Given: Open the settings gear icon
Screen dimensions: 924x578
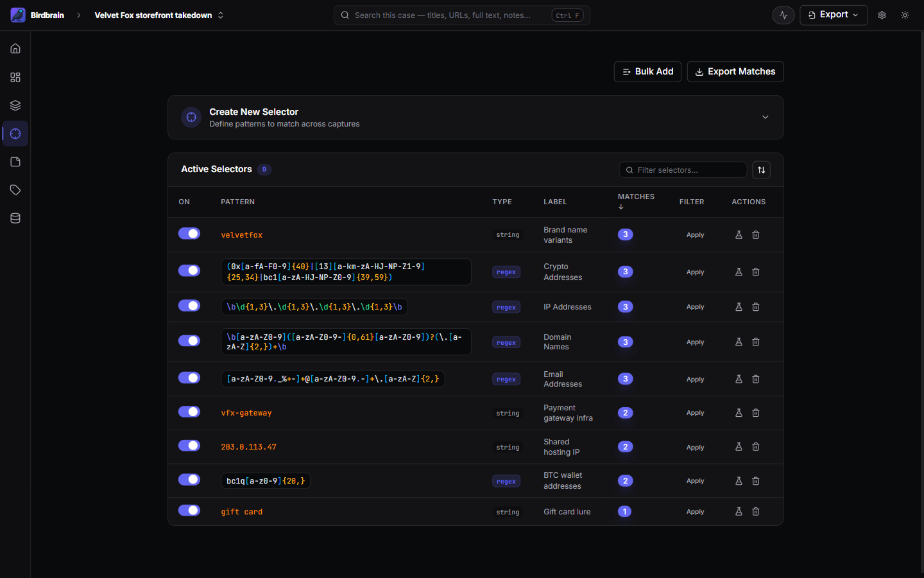Looking at the screenshot, I should pos(882,15).
